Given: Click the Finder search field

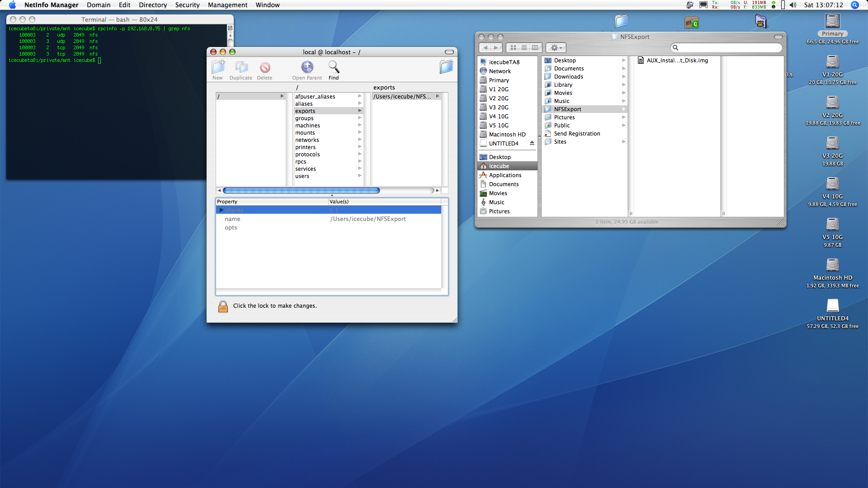Looking at the screenshot, I should (726, 47).
